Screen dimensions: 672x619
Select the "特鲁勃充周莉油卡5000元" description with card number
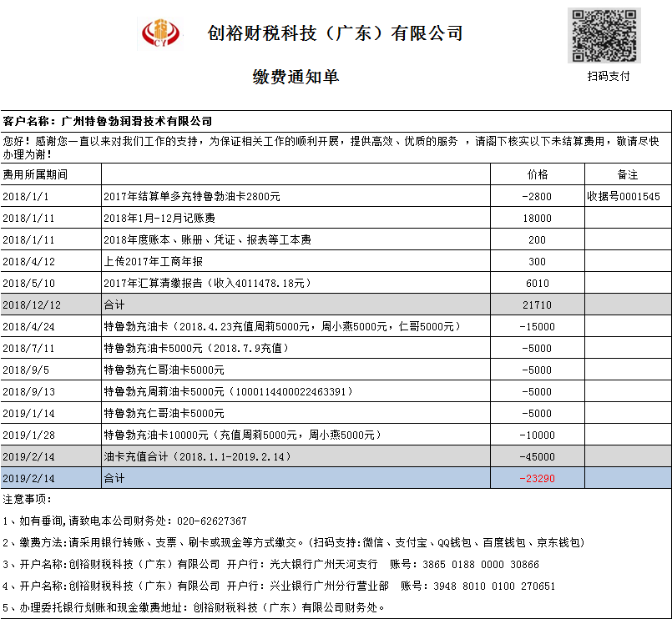coord(229,392)
